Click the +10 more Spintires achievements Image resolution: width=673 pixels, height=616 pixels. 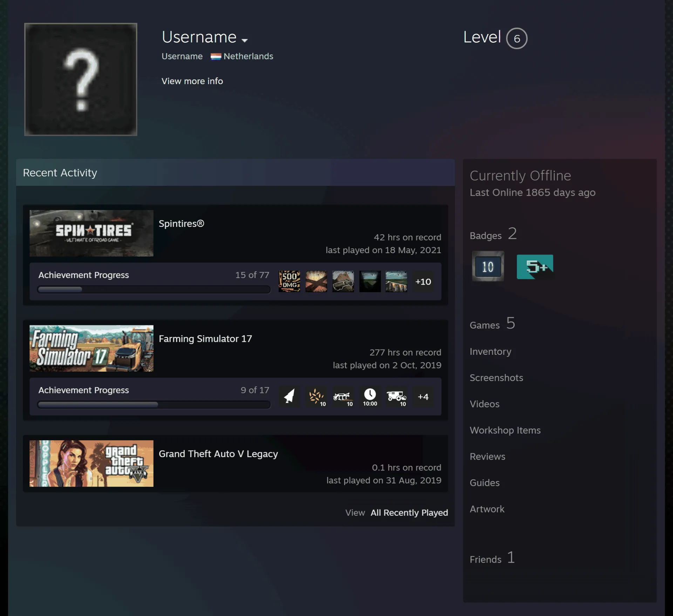pos(423,282)
